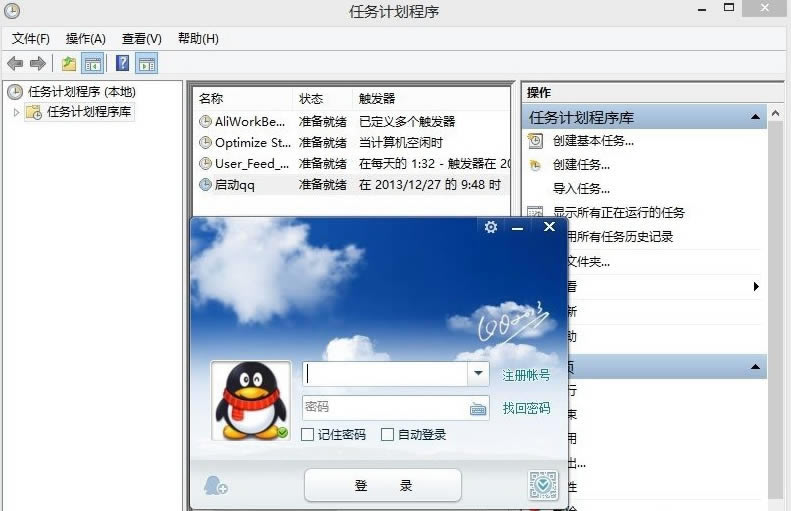Open the QR code login icon
The width and height of the screenshot is (791, 511).
542,485
